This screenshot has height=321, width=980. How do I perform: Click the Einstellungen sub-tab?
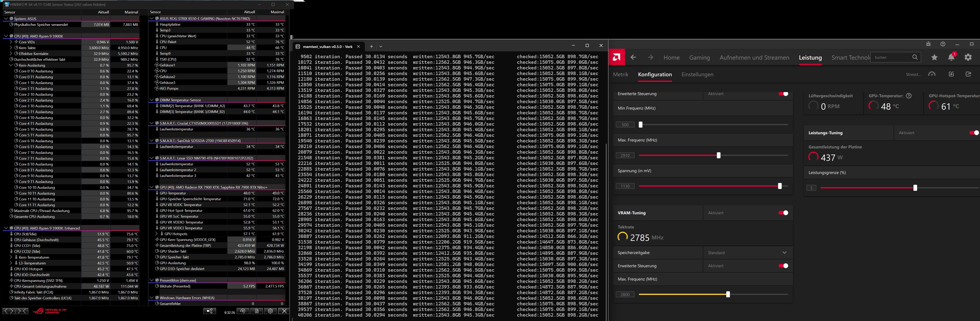point(697,75)
